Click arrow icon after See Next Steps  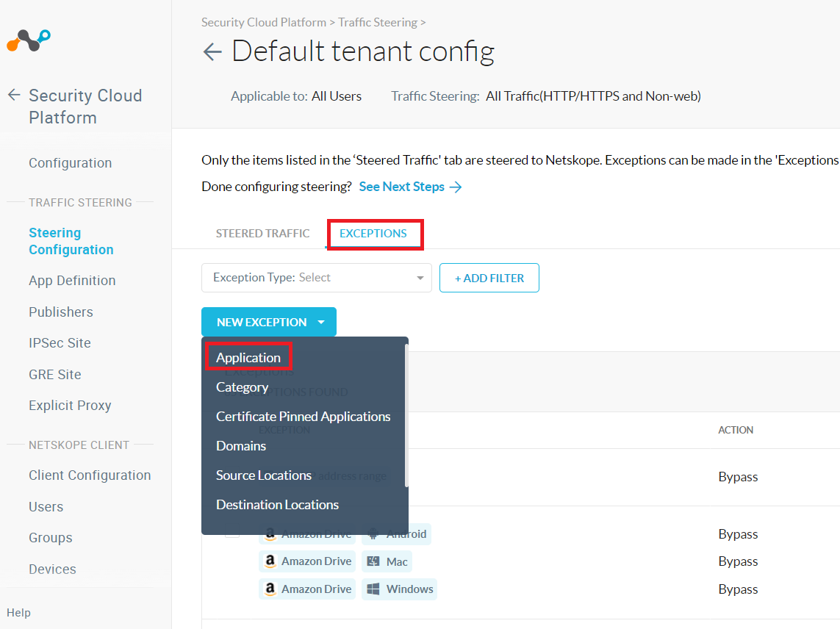(x=456, y=187)
